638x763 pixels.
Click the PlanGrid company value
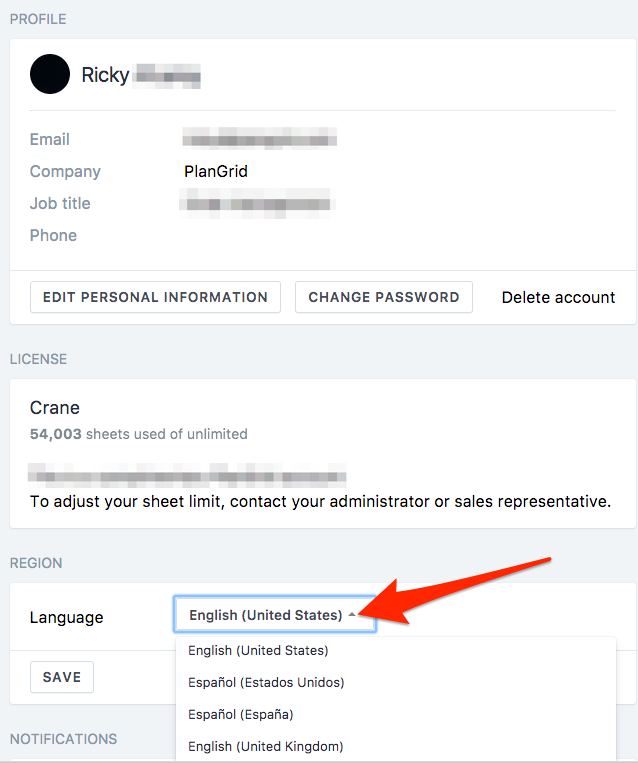tap(216, 171)
